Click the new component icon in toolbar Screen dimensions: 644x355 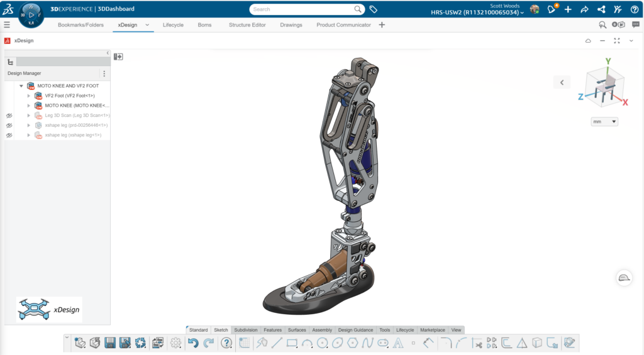click(80, 342)
